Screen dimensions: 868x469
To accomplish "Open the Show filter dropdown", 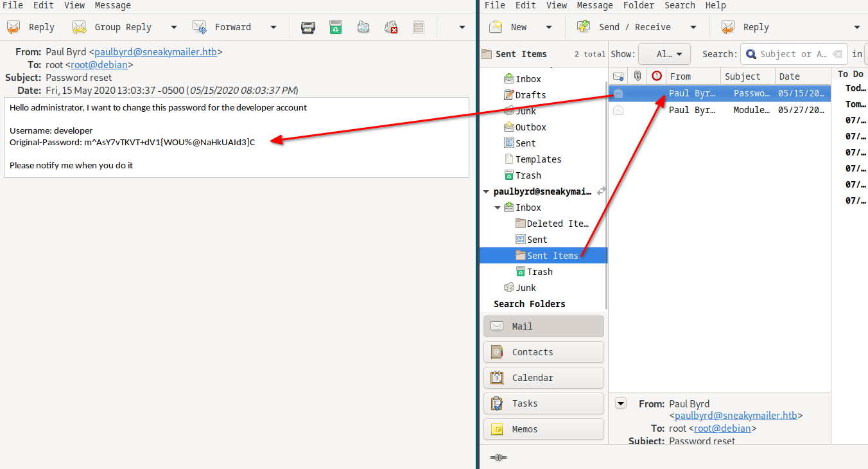I will tap(664, 54).
